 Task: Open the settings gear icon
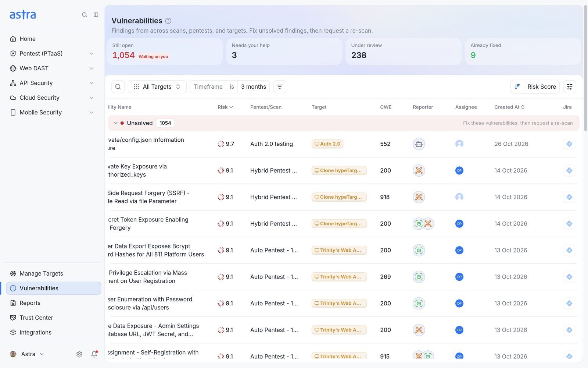tap(79, 354)
